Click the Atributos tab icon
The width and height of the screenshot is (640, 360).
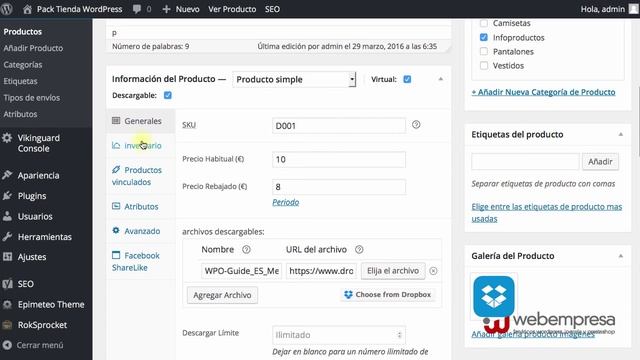pyautogui.click(x=116, y=206)
